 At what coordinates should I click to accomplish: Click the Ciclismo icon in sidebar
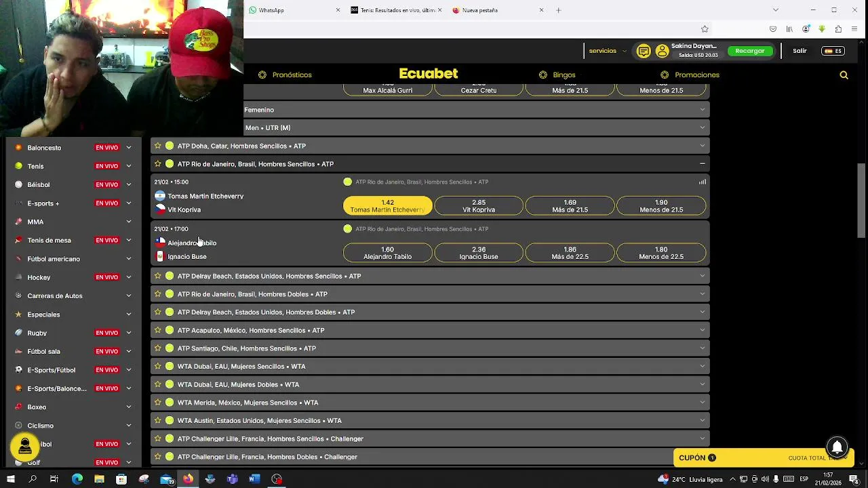point(18,426)
